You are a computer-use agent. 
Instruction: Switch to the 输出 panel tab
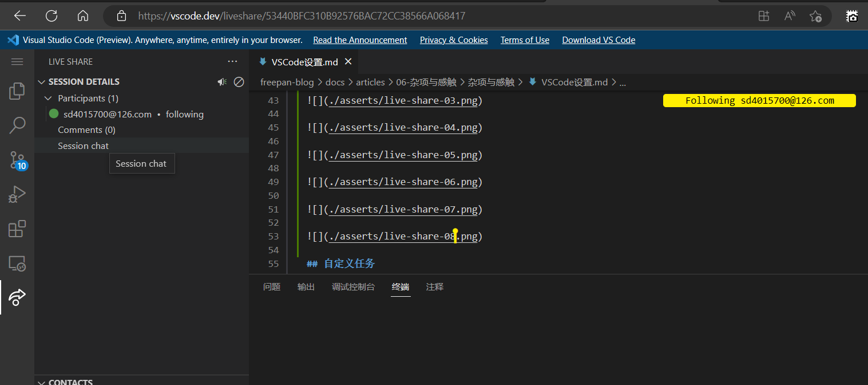pyautogui.click(x=306, y=287)
